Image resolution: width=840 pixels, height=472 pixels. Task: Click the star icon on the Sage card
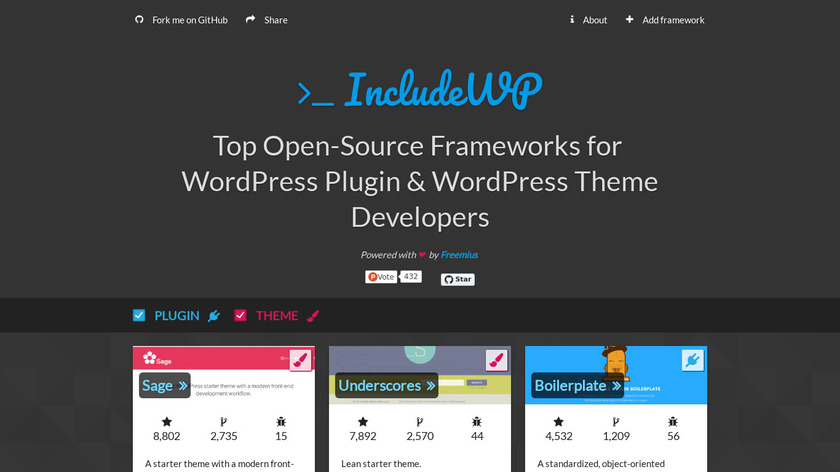[x=167, y=422]
